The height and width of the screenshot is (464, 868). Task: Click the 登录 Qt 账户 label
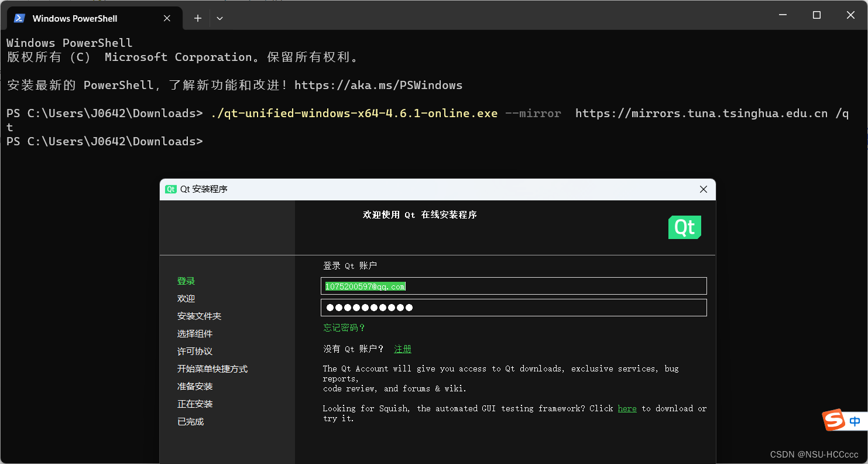click(350, 266)
